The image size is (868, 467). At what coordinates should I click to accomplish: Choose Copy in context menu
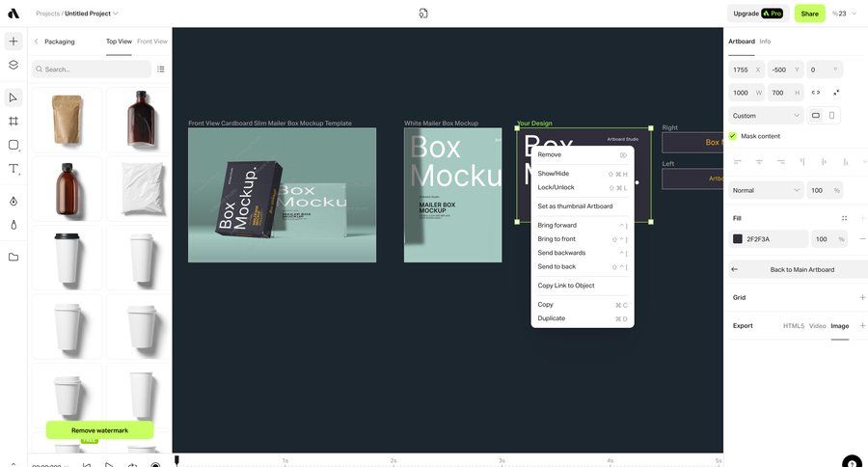(x=583, y=304)
